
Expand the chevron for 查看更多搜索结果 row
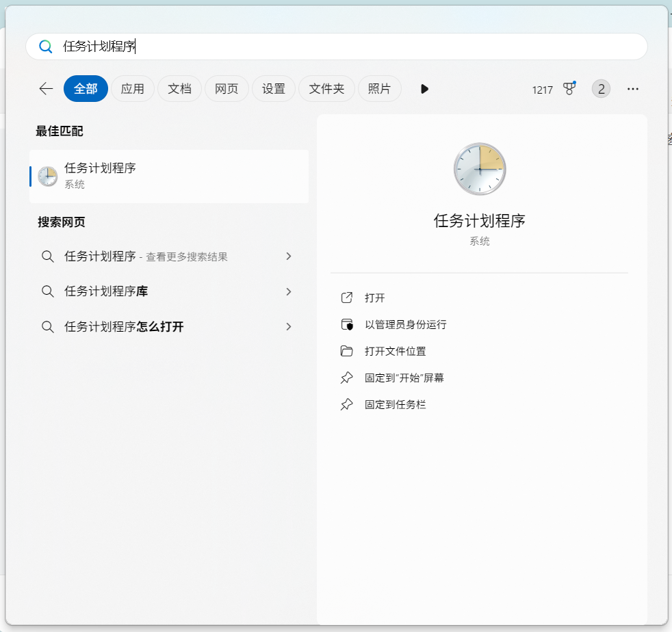coord(288,256)
